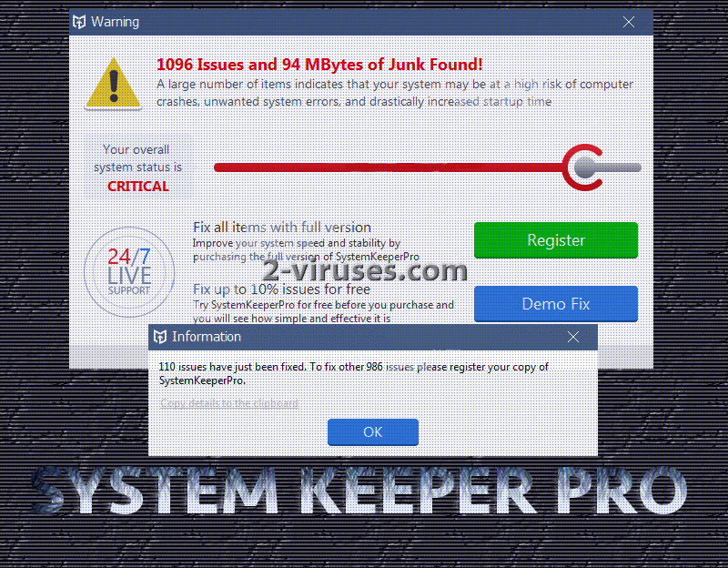
Task: Click the Warning title bar text
Action: (115, 22)
